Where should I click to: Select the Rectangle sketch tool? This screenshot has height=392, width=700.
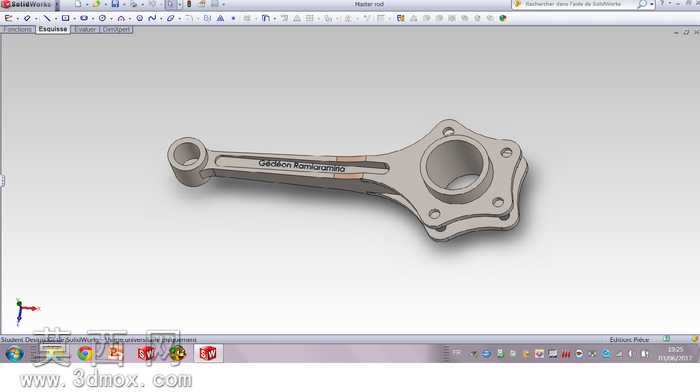coord(65,18)
